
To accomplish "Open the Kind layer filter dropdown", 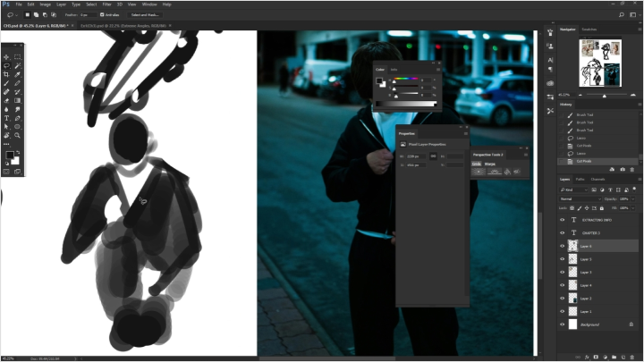I will point(573,189).
